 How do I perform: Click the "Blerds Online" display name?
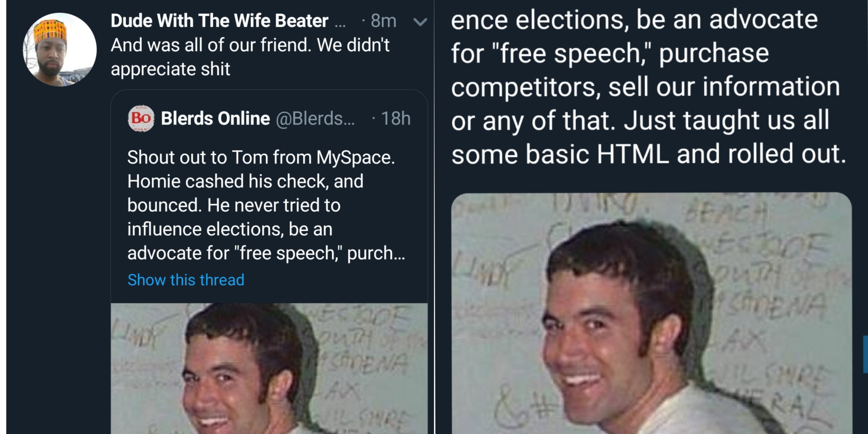pyautogui.click(x=216, y=118)
